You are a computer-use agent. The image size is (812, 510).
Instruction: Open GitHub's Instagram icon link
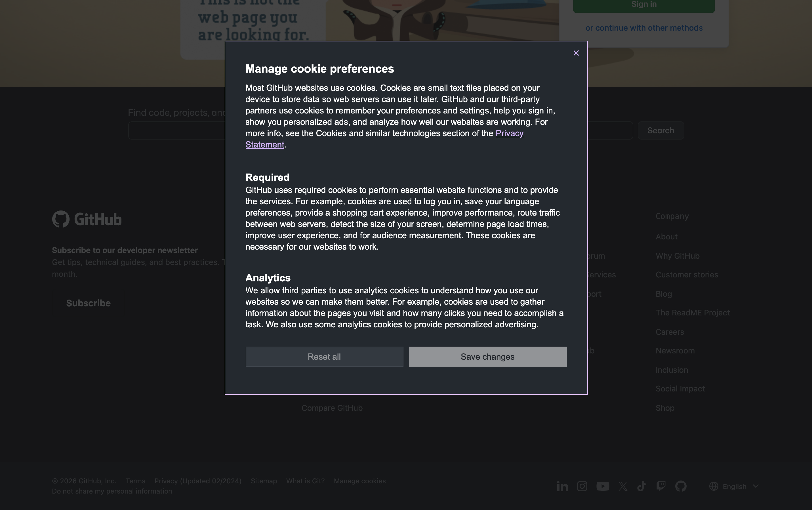click(582, 486)
